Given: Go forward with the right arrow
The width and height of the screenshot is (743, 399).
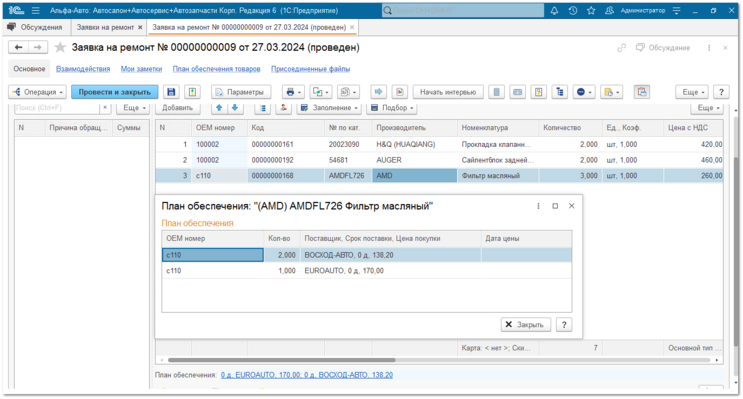Looking at the screenshot, I should tap(37, 47).
